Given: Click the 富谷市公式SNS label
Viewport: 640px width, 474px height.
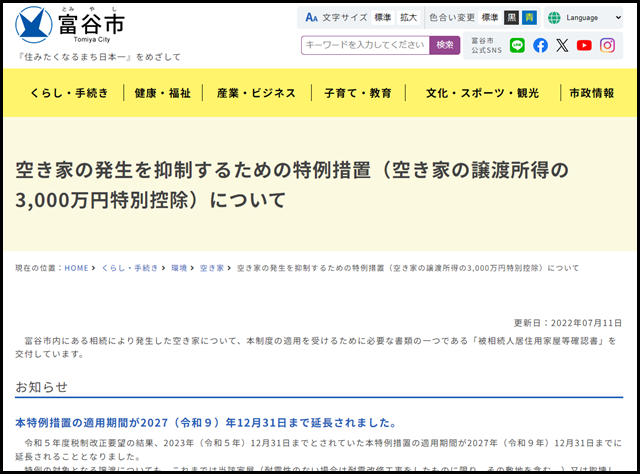Looking at the screenshot, I should (487, 45).
